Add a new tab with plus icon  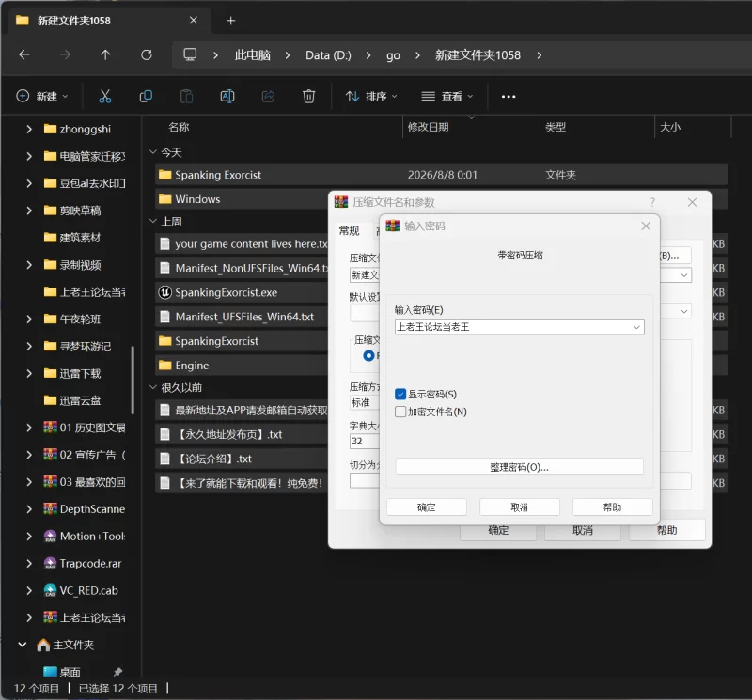[230, 21]
